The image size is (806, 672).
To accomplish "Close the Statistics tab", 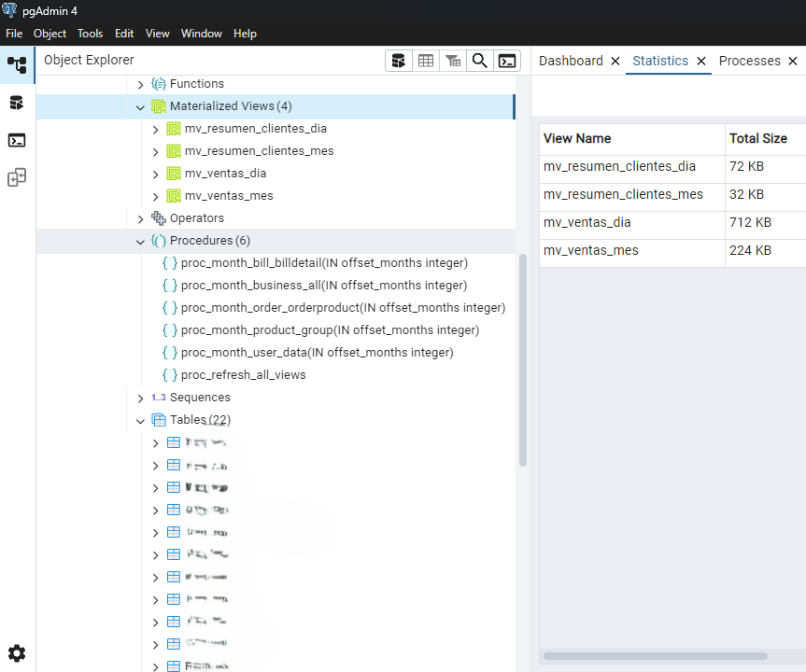I will pos(700,62).
